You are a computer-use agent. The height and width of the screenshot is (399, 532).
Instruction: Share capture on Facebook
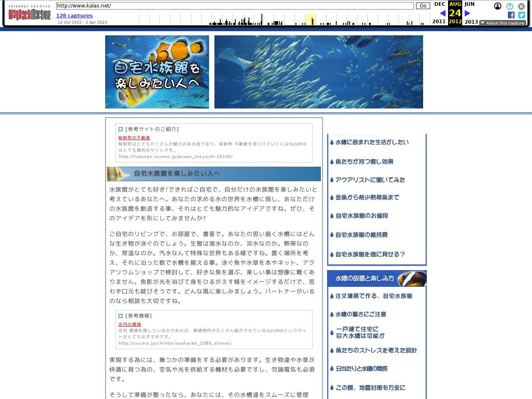pos(511,15)
